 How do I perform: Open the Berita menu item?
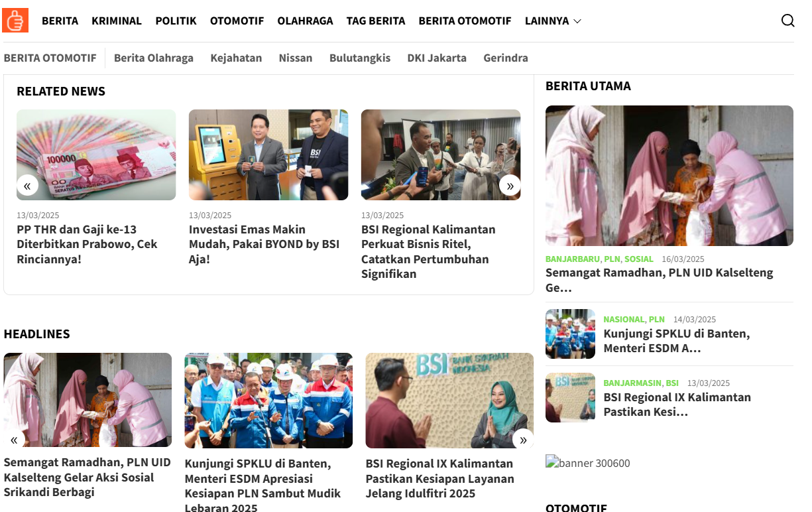click(60, 21)
